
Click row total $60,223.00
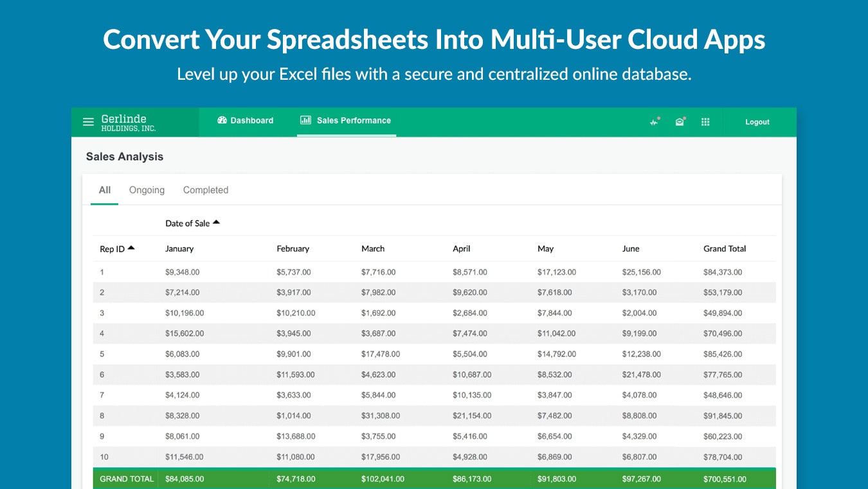point(723,436)
